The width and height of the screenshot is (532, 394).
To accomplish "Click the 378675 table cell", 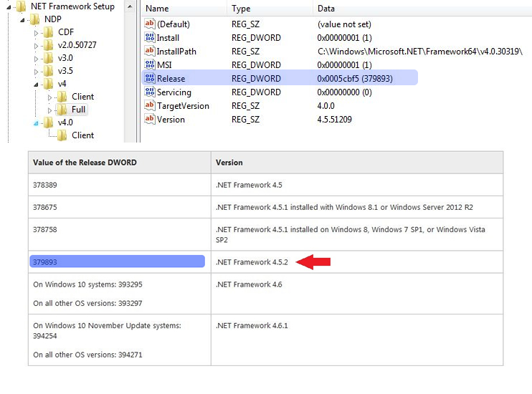I will [x=120, y=207].
